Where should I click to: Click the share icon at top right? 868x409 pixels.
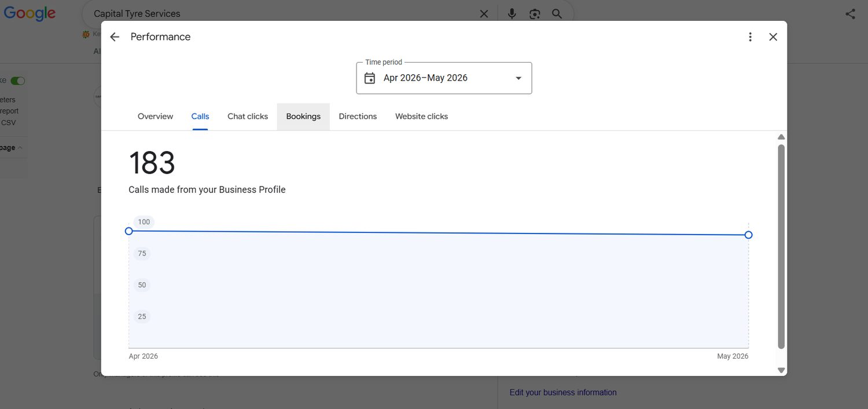point(850,14)
